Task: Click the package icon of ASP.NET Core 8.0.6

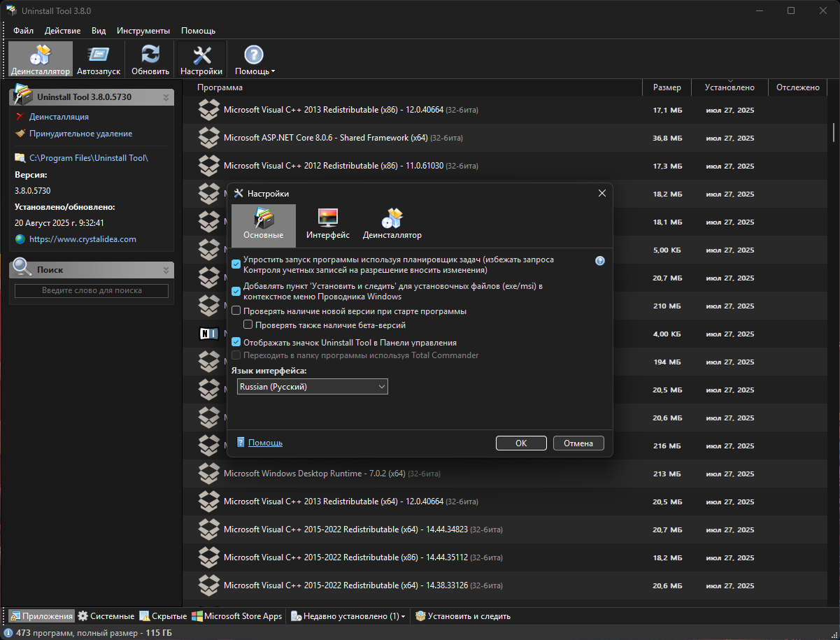Action: click(209, 138)
